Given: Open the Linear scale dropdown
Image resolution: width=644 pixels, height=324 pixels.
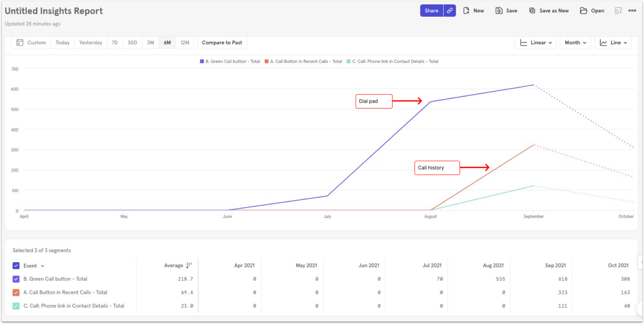Looking at the screenshot, I should 536,43.
